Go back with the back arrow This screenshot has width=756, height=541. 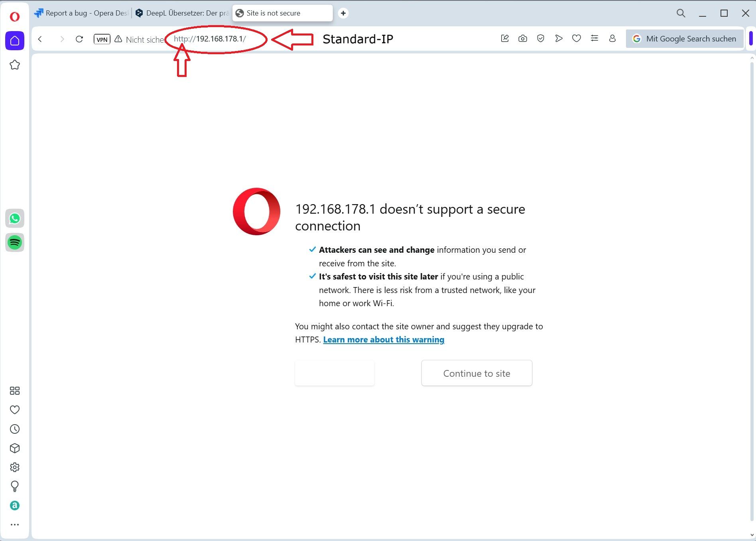[x=40, y=39]
